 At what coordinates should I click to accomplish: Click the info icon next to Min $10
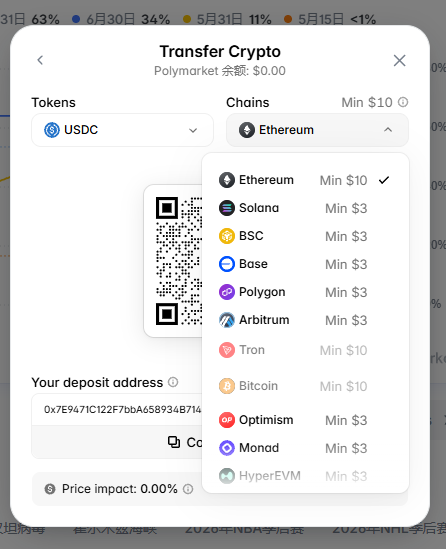pyautogui.click(x=403, y=102)
